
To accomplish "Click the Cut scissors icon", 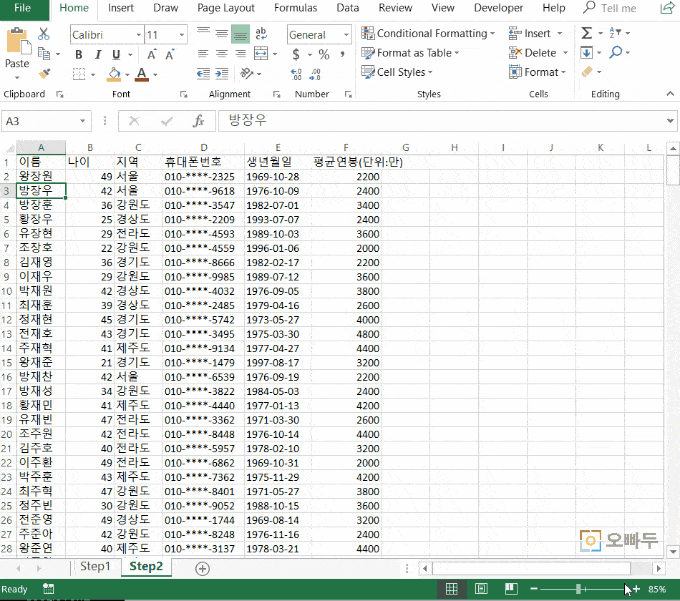I will tap(44, 33).
